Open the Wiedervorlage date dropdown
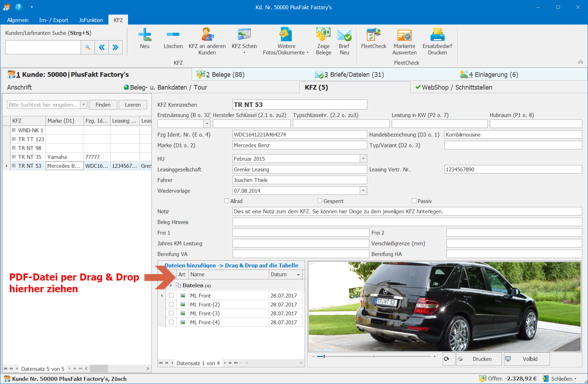This screenshot has height=384, width=588. pos(363,191)
